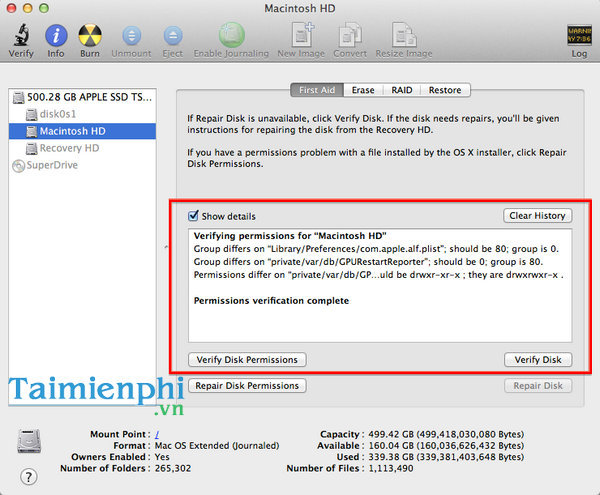
Task: Click the 'Verifying permissions for "Macintosh HD"' heading
Action: click(x=290, y=236)
